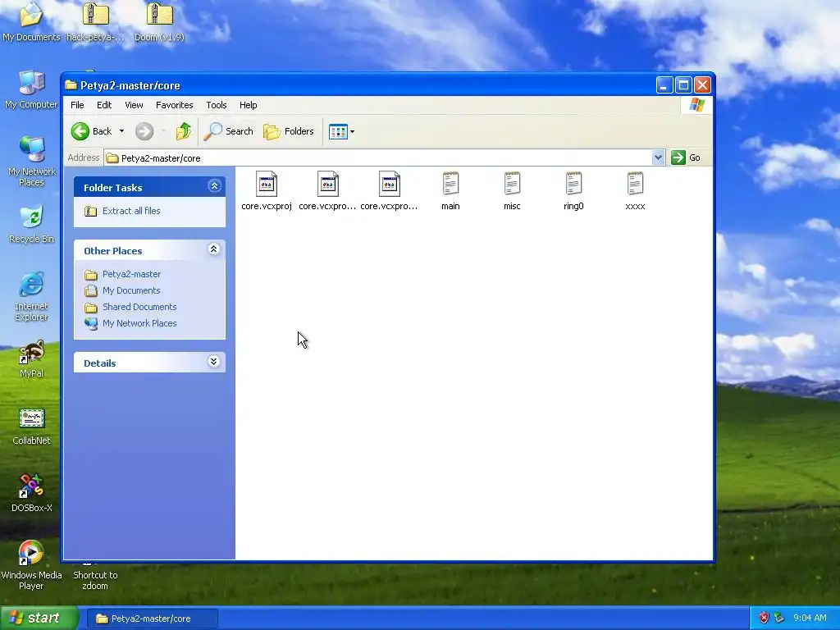Go back with the green Back arrow
The image size is (840, 630).
click(80, 131)
